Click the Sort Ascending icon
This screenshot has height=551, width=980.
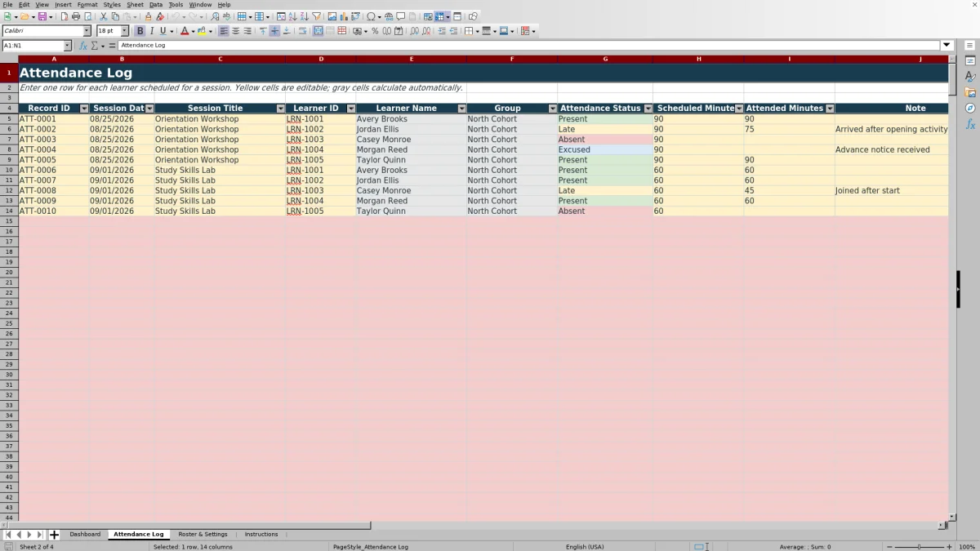[292, 16]
